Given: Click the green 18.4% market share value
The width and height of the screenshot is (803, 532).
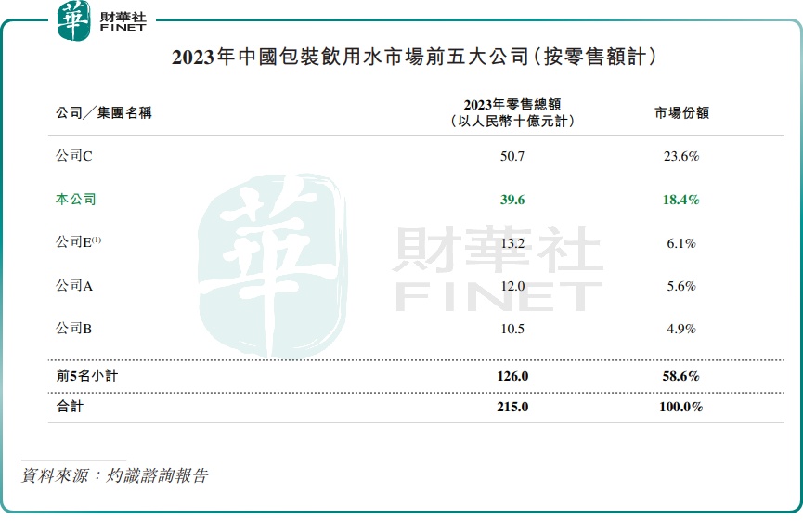Looking at the screenshot, I should [680, 200].
